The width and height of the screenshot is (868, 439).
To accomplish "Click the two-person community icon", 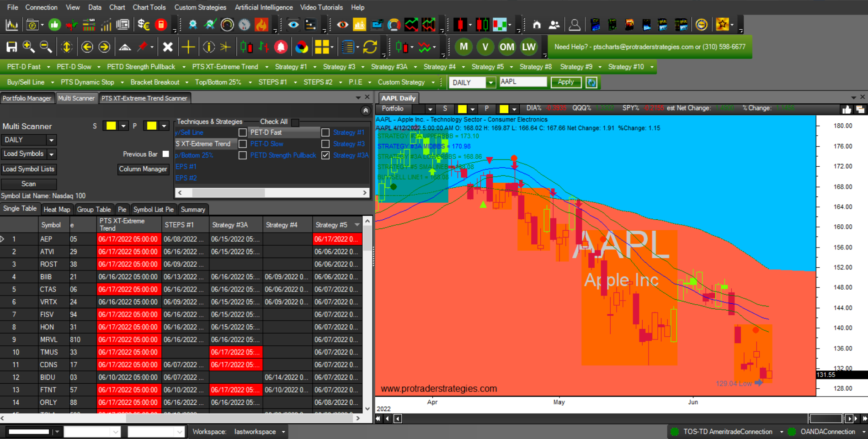I will tap(554, 25).
